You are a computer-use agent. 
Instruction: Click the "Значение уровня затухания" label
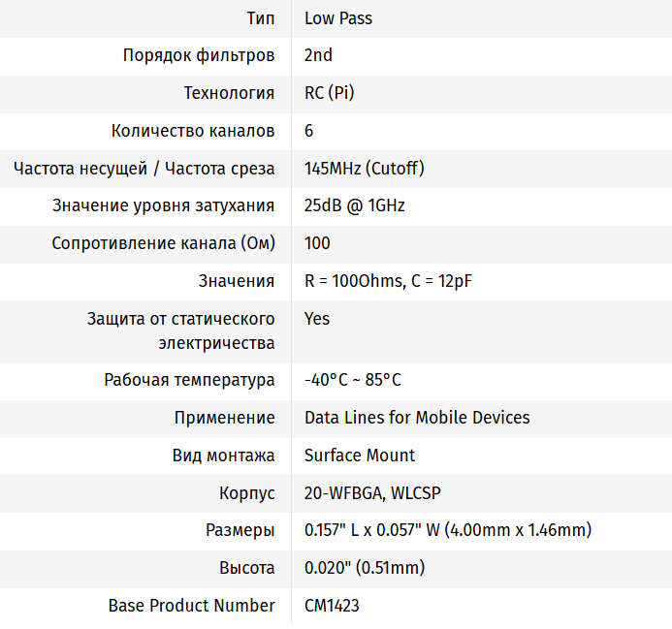click(164, 205)
